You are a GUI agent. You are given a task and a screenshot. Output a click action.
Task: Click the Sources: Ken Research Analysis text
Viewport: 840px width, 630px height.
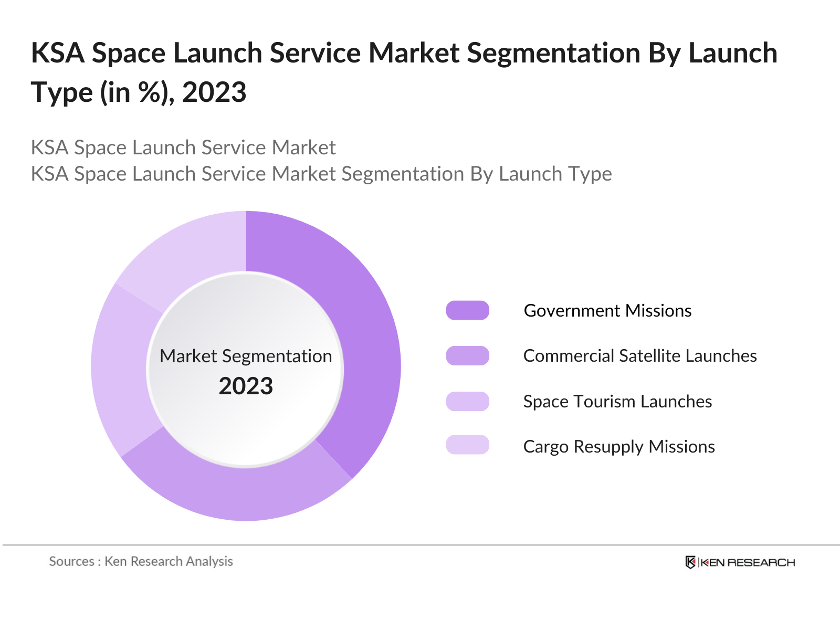tap(141, 561)
